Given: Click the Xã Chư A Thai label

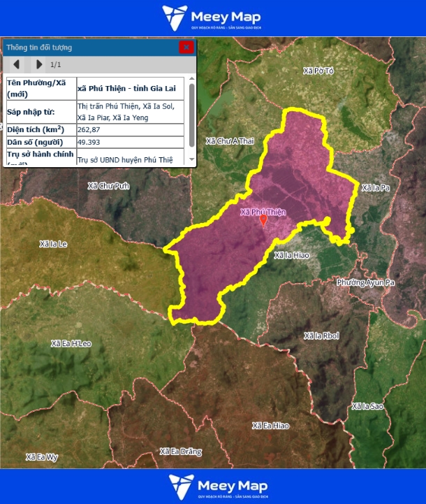Looking at the screenshot, I should point(230,141).
